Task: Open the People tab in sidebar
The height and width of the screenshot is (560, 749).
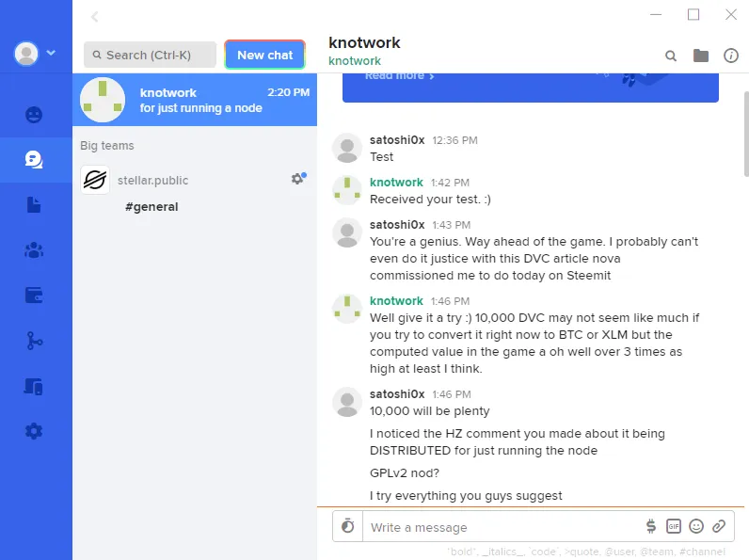Action: [x=34, y=115]
